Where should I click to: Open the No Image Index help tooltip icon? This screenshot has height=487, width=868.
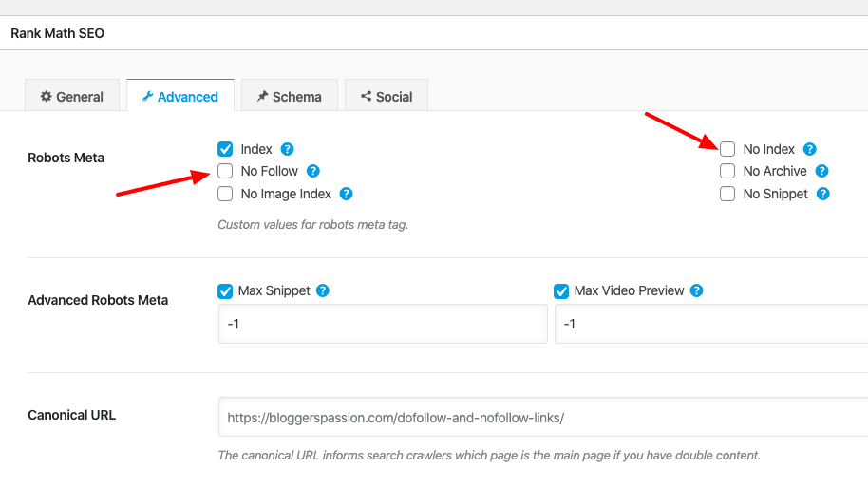(x=347, y=194)
